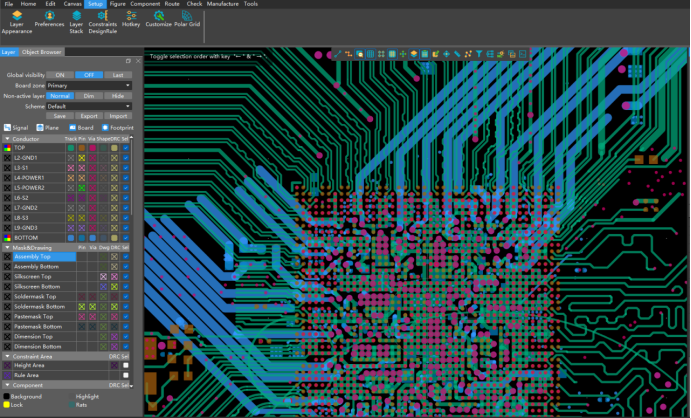Screen dimensions: 691x418
Task: Open Layer Appearance from the ribbon
Action: (17, 22)
